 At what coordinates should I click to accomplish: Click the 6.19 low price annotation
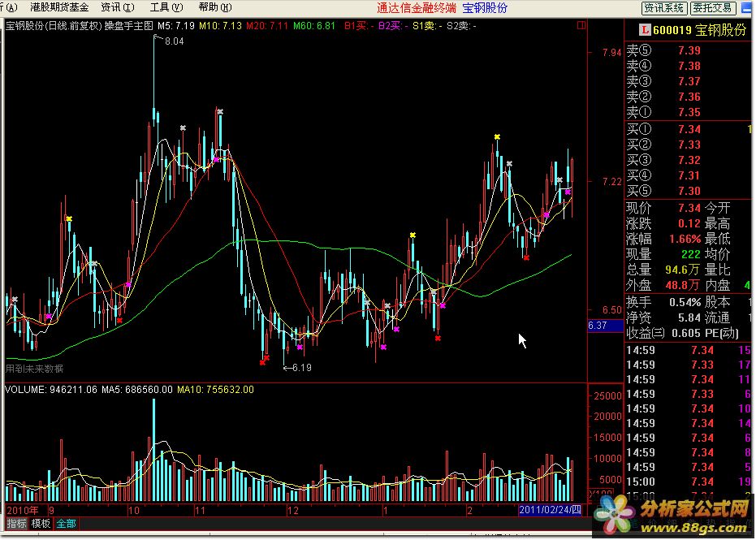click(302, 367)
